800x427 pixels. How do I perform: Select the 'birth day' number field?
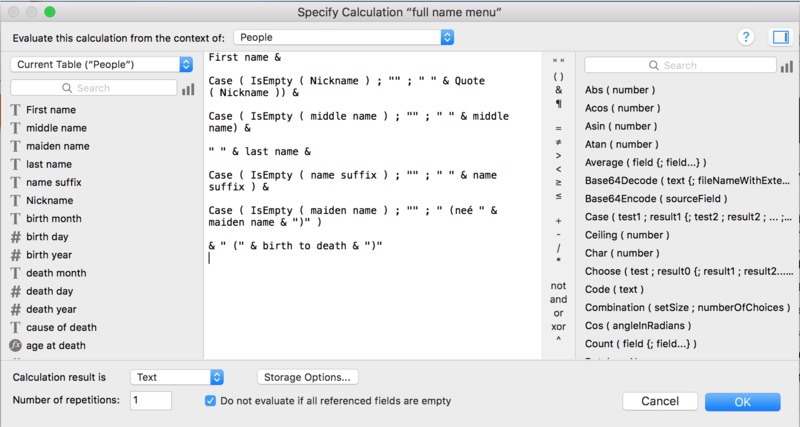coord(47,237)
